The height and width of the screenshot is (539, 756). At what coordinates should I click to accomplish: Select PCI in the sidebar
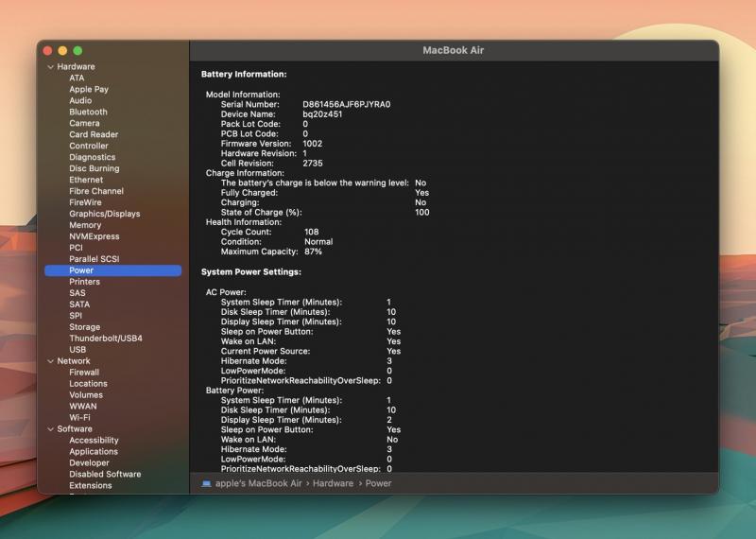[76, 248]
